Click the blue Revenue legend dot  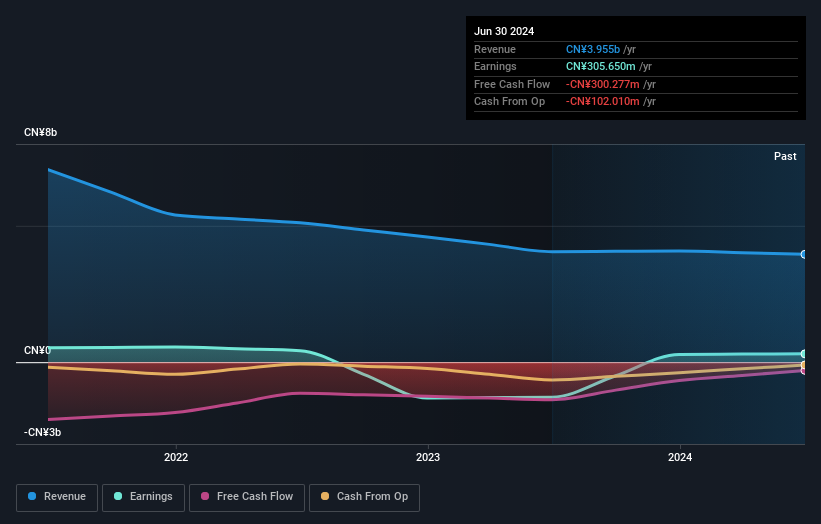click(x=32, y=496)
